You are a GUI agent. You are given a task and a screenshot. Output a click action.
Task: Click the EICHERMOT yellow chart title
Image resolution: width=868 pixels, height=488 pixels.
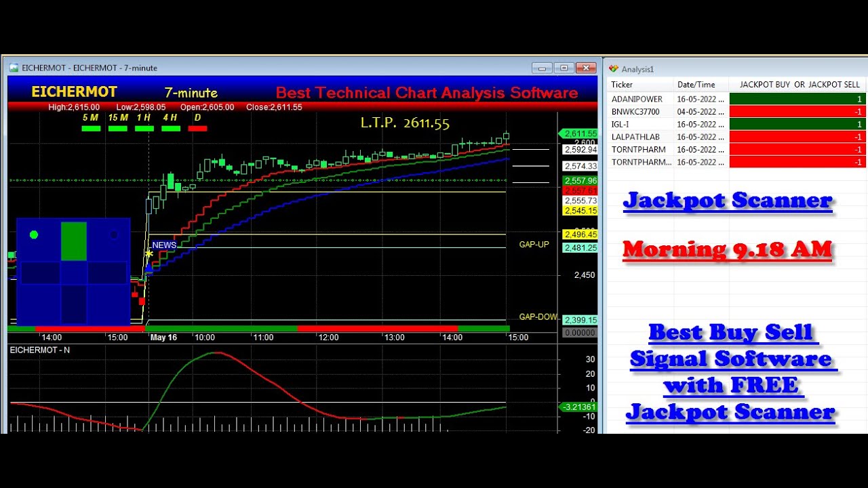point(74,91)
